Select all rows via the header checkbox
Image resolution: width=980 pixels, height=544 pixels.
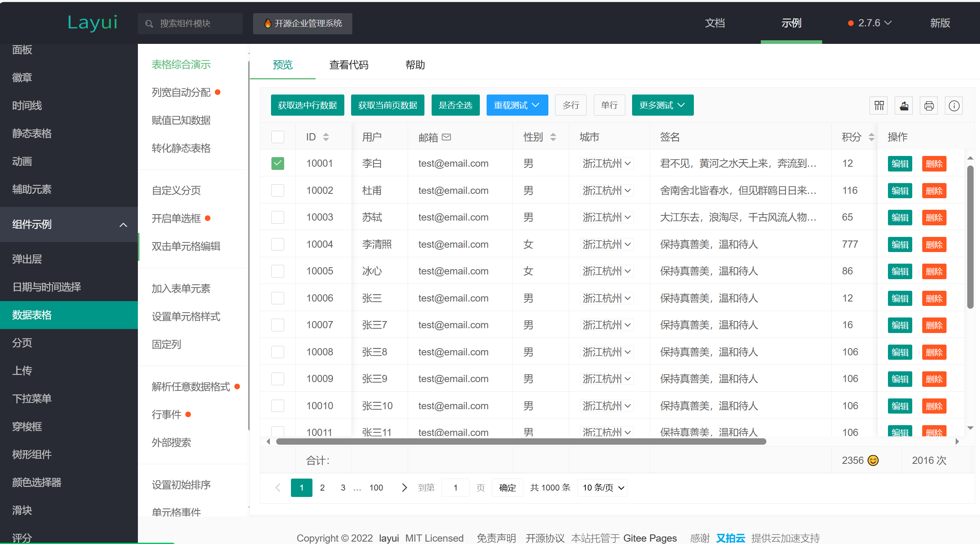click(x=278, y=136)
